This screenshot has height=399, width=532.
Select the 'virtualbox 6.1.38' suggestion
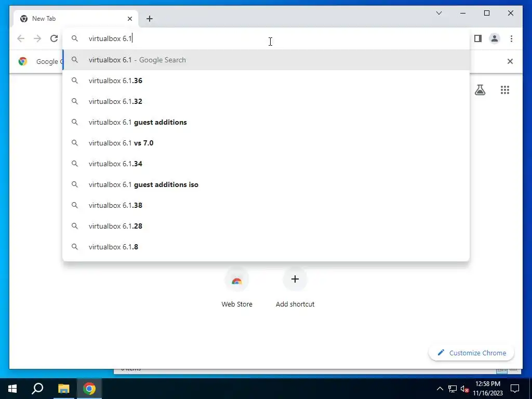tap(266, 205)
